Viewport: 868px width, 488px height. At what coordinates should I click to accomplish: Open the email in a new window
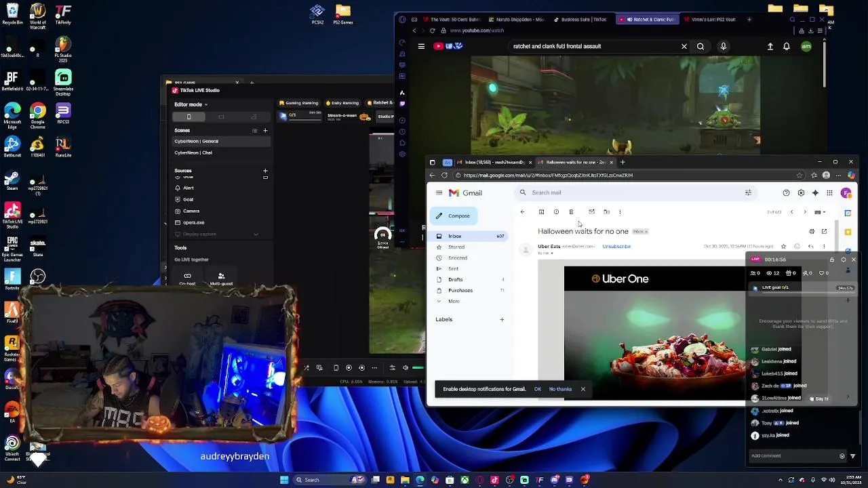tap(824, 232)
